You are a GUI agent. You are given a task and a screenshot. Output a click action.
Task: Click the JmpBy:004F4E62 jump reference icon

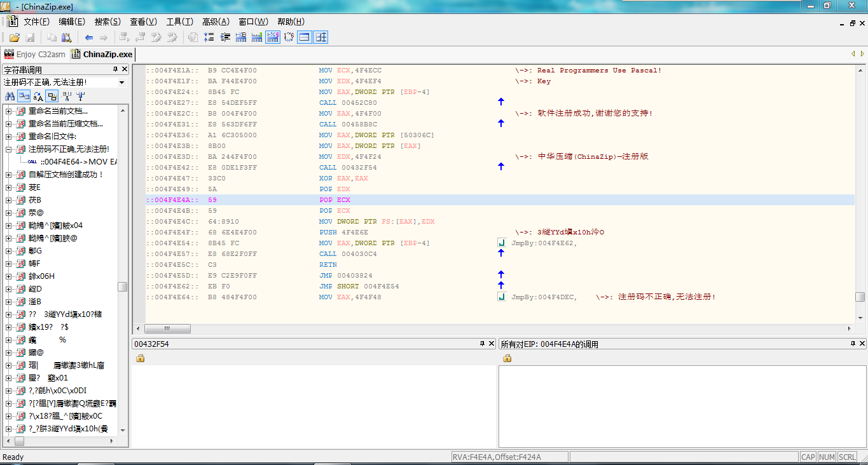click(501, 243)
